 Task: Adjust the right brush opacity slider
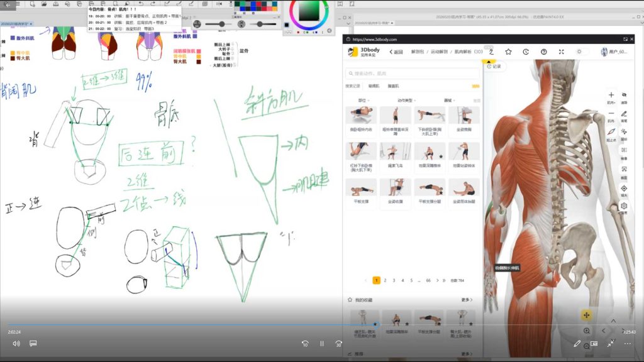click(x=262, y=25)
